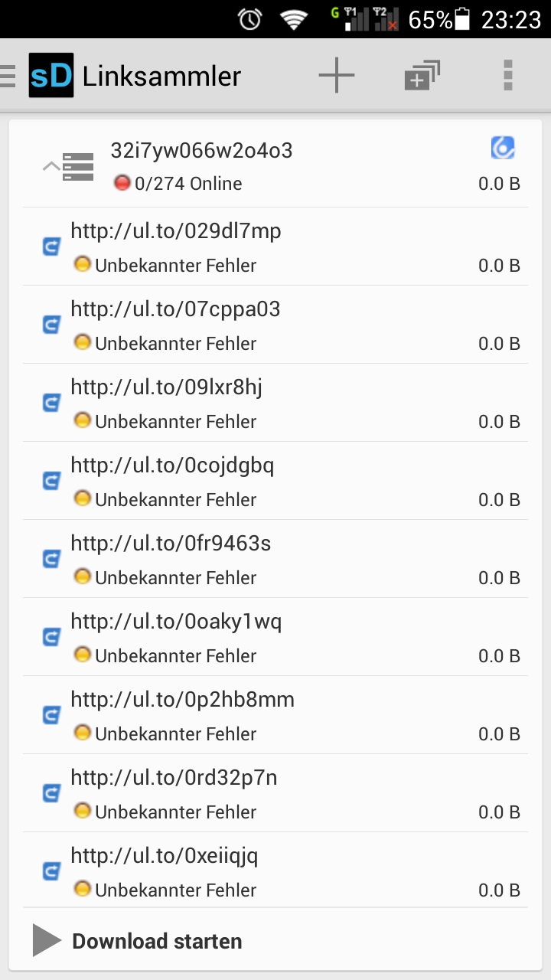Tap the play icon for Download starten
551x980 pixels.
coord(47,940)
